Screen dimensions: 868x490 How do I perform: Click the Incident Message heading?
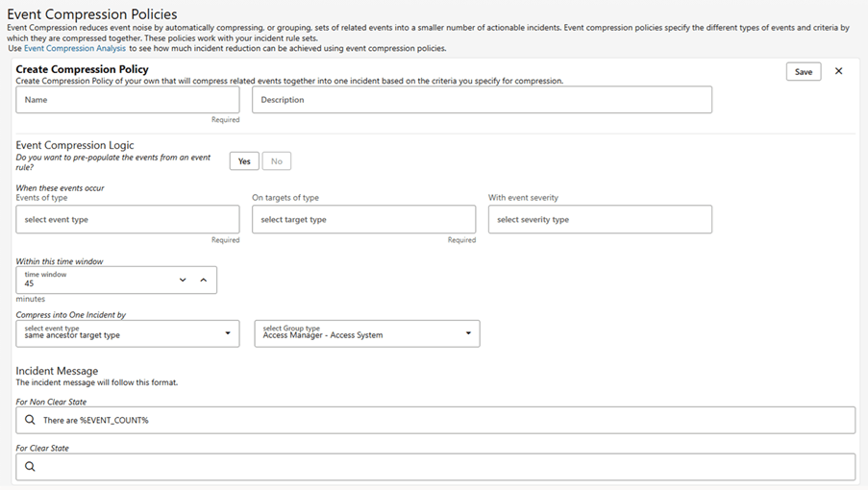pyautogui.click(x=57, y=371)
